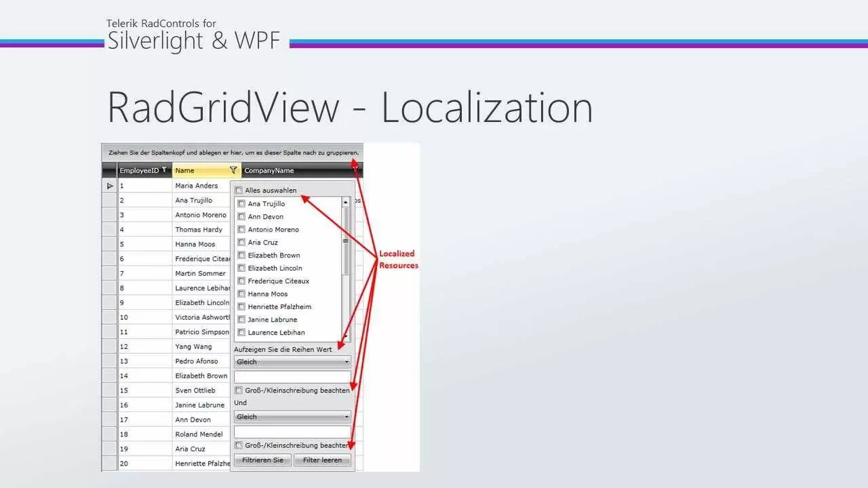Viewport: 868px width, 488px height.
Task: Check Ana Trujillo in the filter list
Action: tap(241, 203)
